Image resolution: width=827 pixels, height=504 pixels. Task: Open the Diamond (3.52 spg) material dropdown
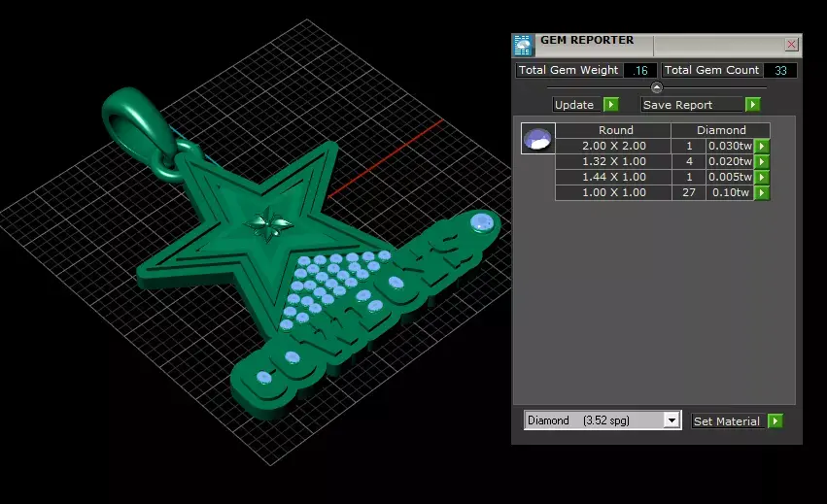click(x=671, y=420)
